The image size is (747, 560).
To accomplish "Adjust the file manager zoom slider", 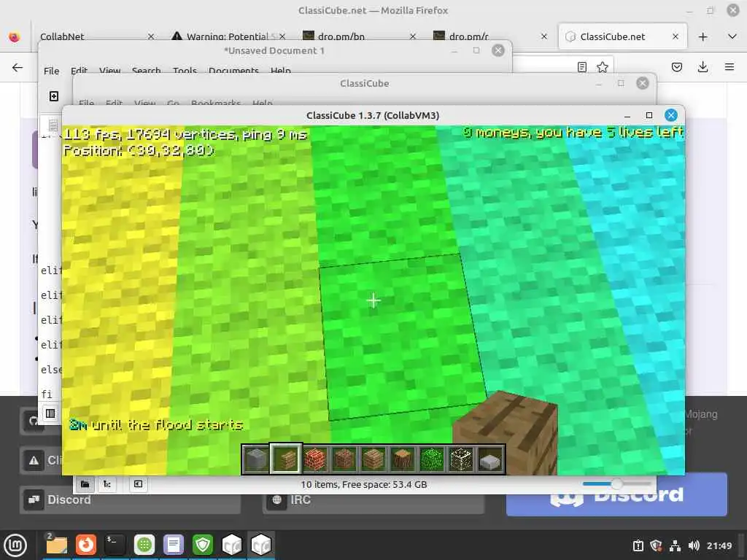I will 616,484.
